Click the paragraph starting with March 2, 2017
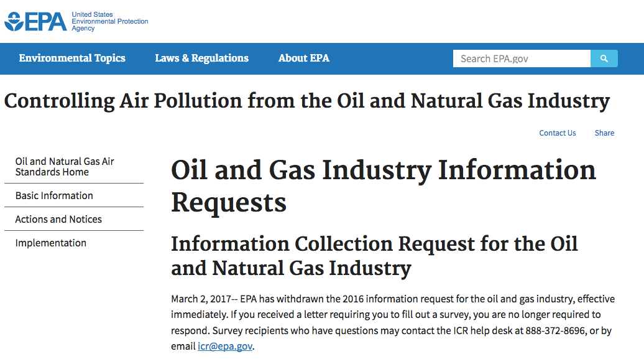The width and height of the screenshot is (644, 364). point(393,322)
